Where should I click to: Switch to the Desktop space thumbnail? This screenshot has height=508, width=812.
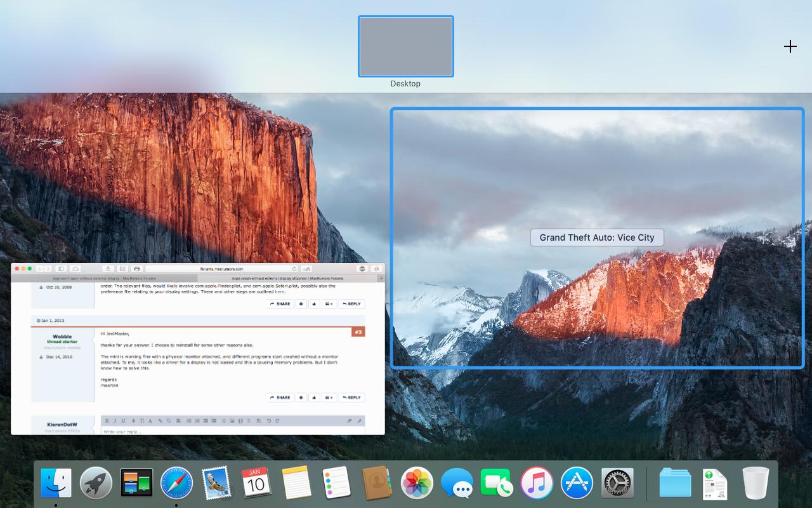[x=406, y=46]
